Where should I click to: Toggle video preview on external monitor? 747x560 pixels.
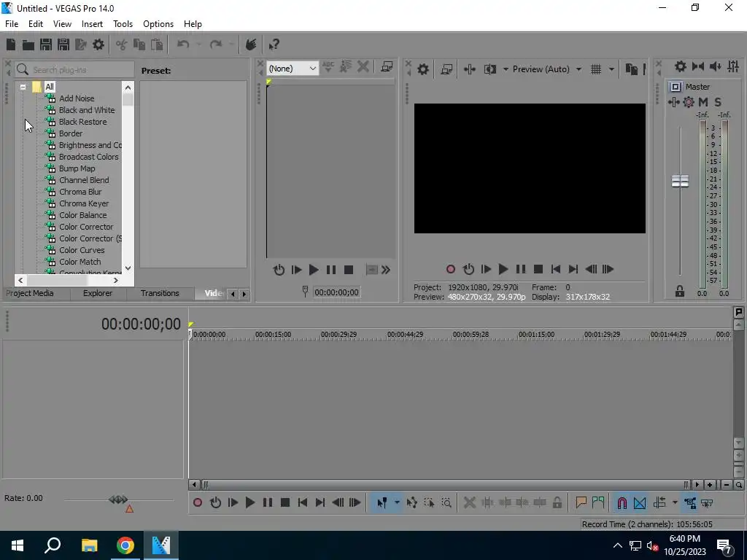(x=446, y=69)
